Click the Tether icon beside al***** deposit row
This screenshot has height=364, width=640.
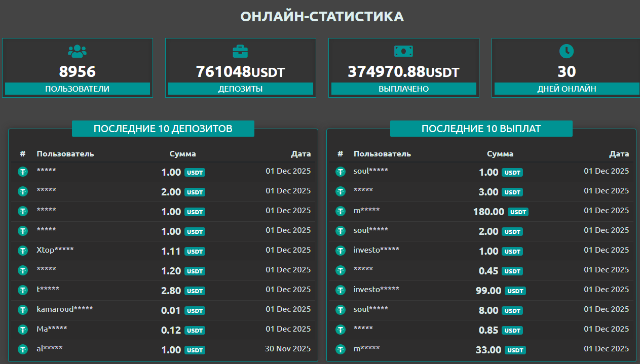pyautogui.click(x=22, y=349)
